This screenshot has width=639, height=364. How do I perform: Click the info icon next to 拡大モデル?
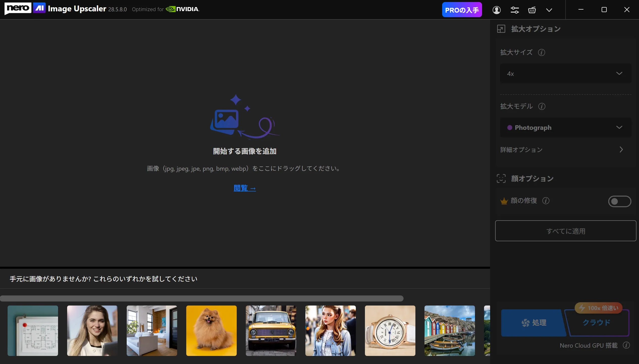[542, 107]
